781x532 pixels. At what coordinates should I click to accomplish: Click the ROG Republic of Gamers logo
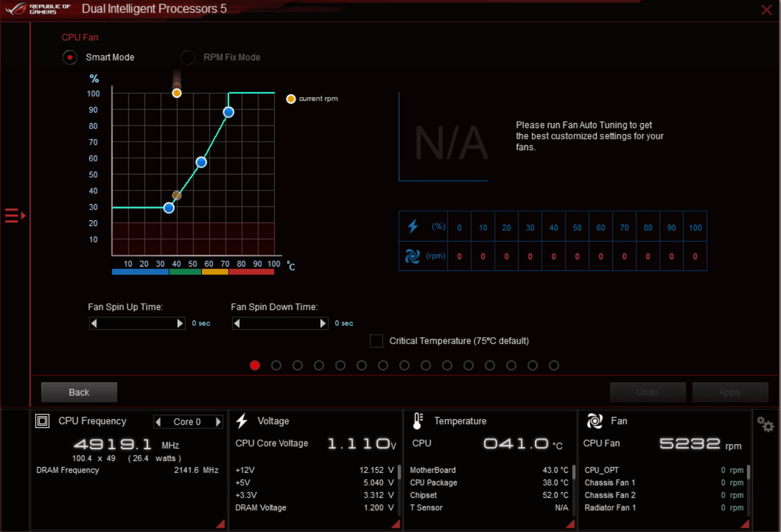(x=38, y=9)
